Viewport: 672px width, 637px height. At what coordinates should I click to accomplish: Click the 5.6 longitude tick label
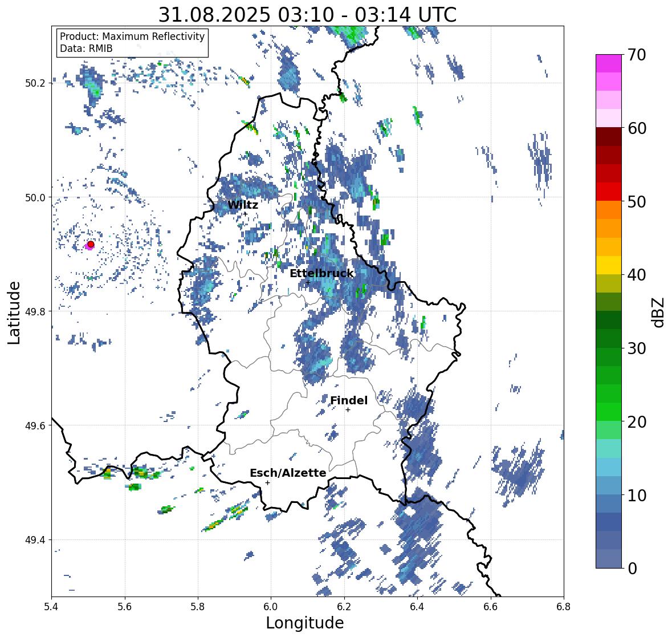[x=125, y=607]
